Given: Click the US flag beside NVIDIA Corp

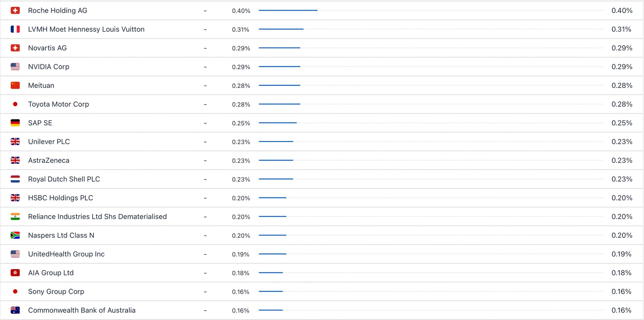Looking at the screenshot, I should tap(15, 67).
